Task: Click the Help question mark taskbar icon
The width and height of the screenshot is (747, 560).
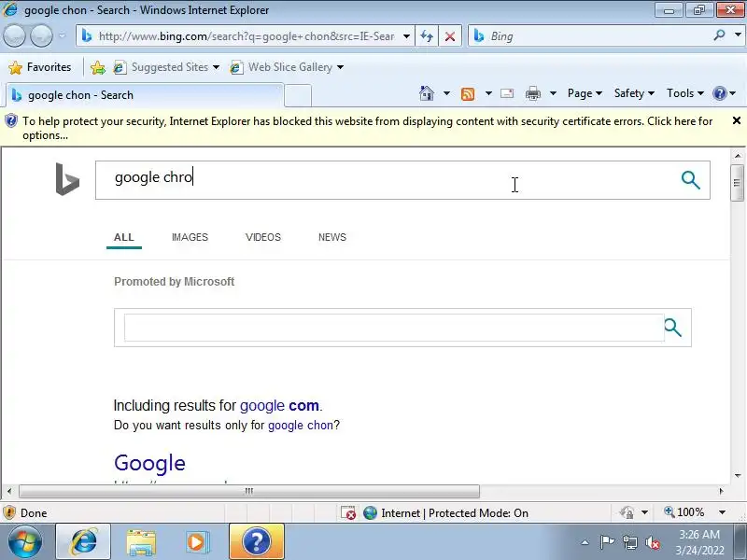Action: click(x=256, y=542)
